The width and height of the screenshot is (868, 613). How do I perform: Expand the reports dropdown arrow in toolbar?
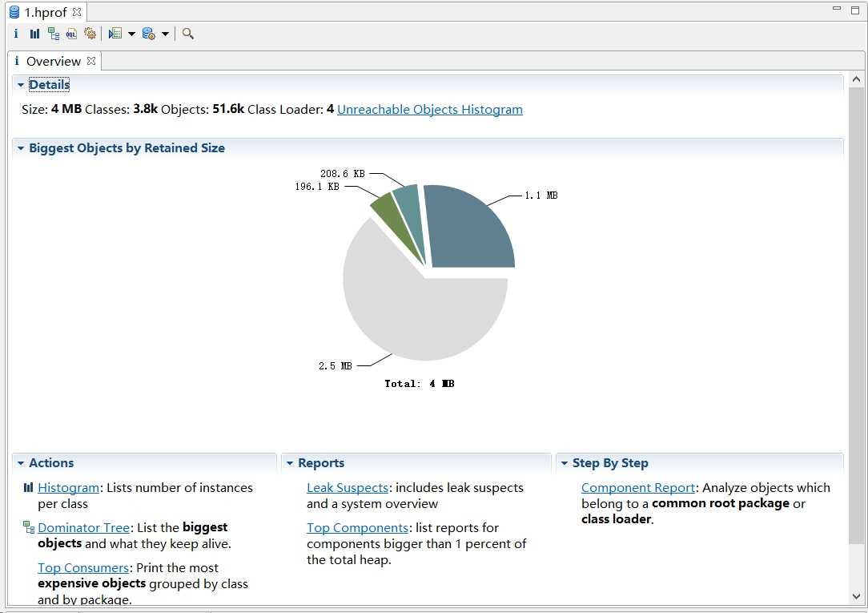pos(132,34)
